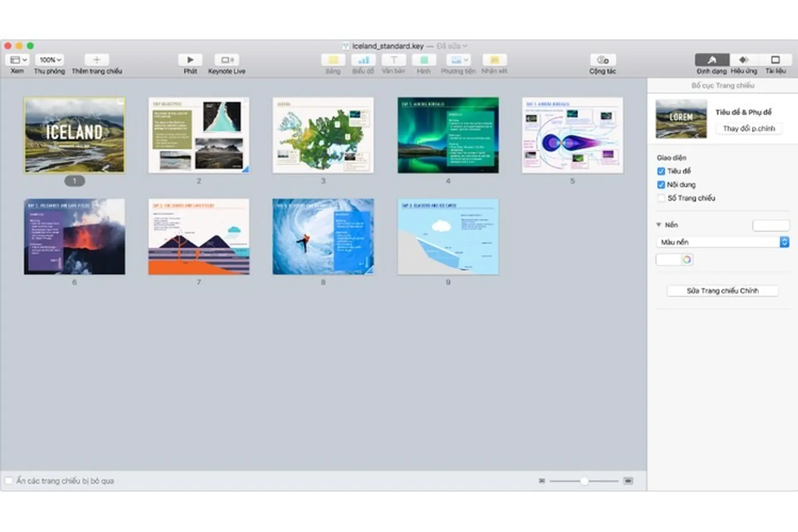Add a new slide with plus icon
Image resolution: width=798 pixels, height=532 pixels.
point(97,60)
